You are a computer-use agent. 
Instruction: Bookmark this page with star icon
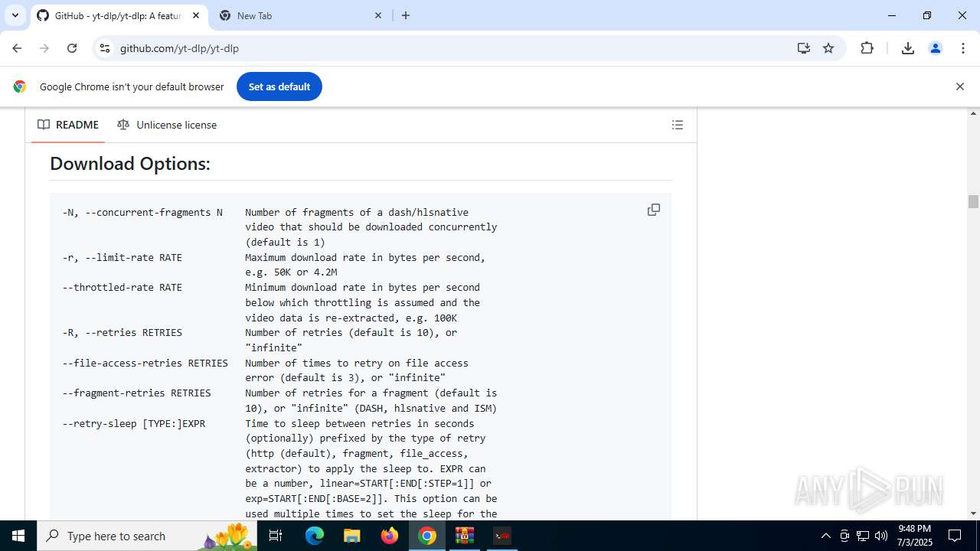click(828, 48)
